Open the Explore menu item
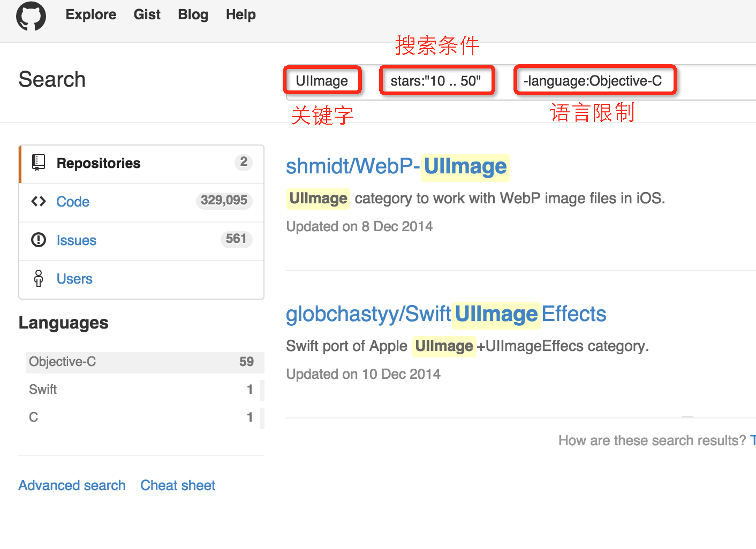Viewport: 756px width, 549px height. tap(91, 14)
